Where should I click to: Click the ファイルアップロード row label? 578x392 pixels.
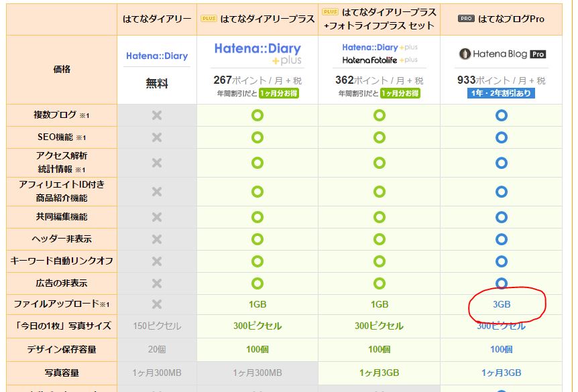coord(62,304)
